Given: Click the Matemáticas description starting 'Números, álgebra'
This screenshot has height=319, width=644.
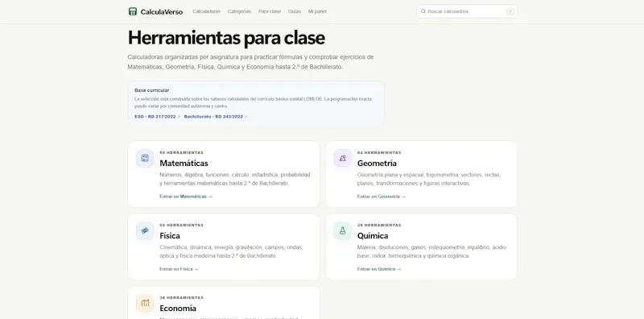Looking at the screenshot, I should coord(235,179).
